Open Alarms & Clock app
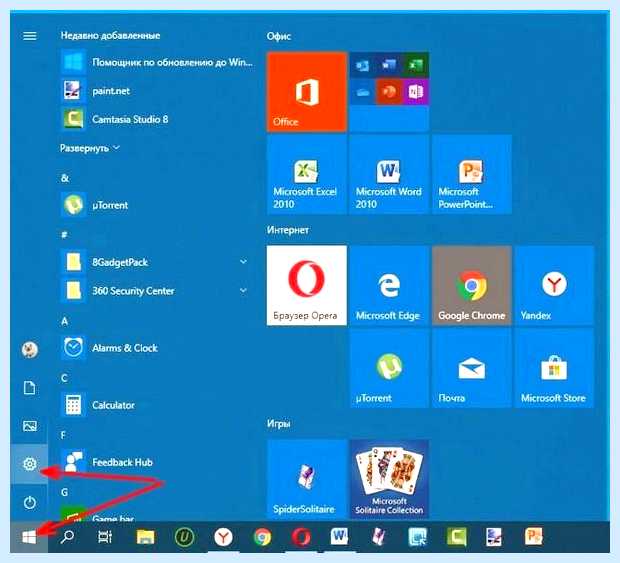The image size is (620, 563). click(x=157, y=348)
